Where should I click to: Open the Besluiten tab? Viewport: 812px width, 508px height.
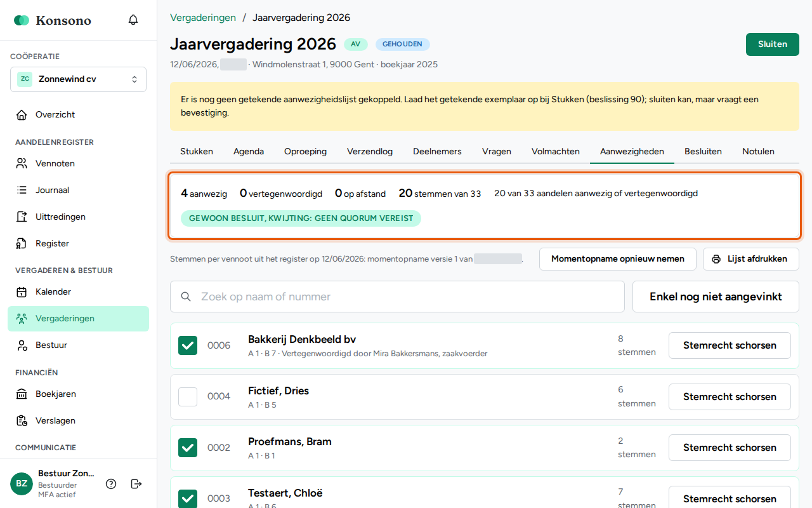(703, 152)
